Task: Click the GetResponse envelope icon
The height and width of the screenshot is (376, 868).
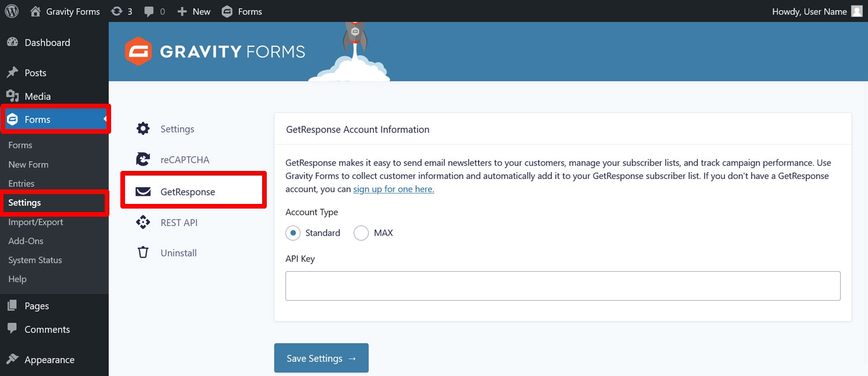Action: click(143, 192)
